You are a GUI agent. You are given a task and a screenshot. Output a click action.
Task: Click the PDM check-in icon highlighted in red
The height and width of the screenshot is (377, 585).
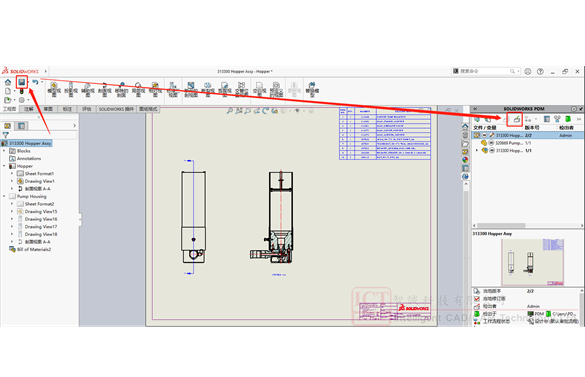click(x=516, y=119)
